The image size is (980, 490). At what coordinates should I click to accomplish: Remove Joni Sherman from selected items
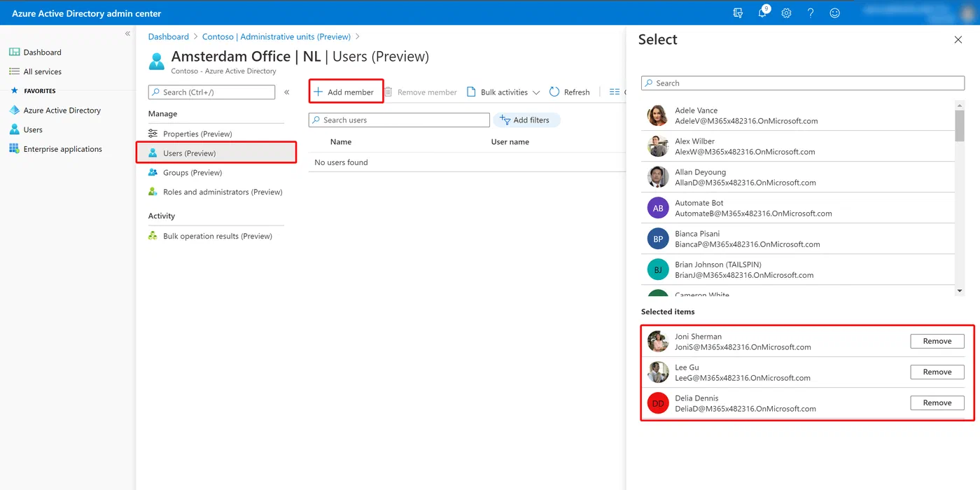(937, 341)
